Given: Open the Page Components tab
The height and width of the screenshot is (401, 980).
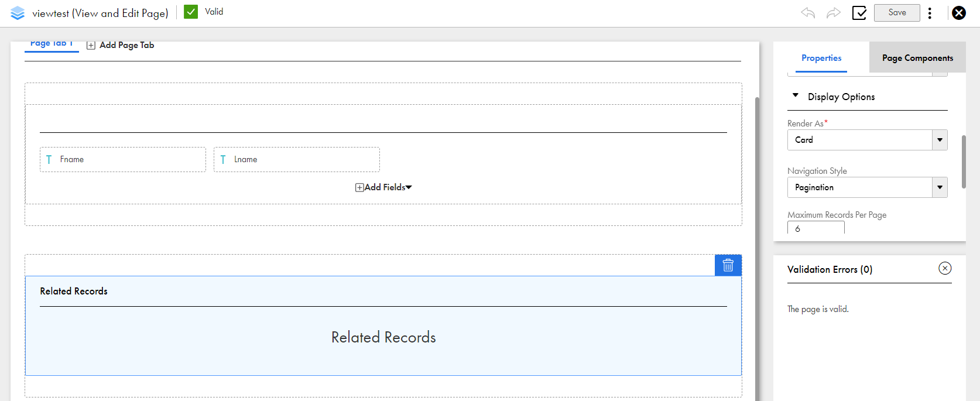Looking at the screenshot, I should 917,58.
